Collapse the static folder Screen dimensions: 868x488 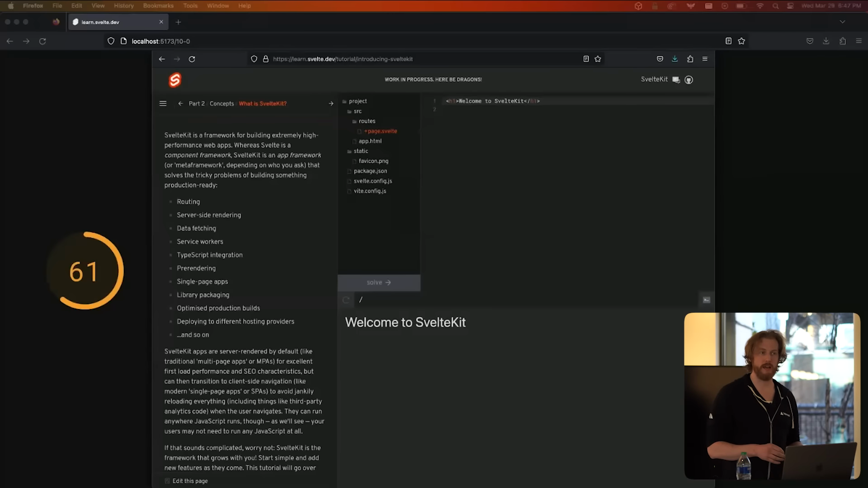point(360,151)
